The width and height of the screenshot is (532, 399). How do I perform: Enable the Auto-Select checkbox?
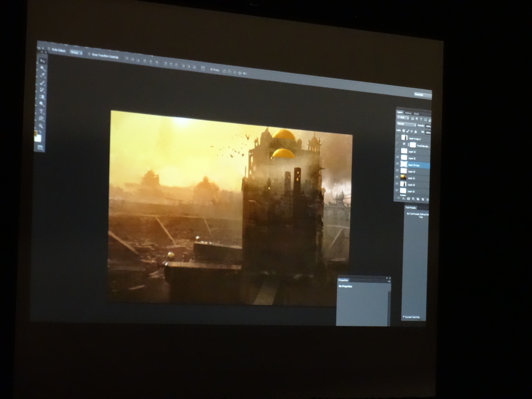coord(49,49)
